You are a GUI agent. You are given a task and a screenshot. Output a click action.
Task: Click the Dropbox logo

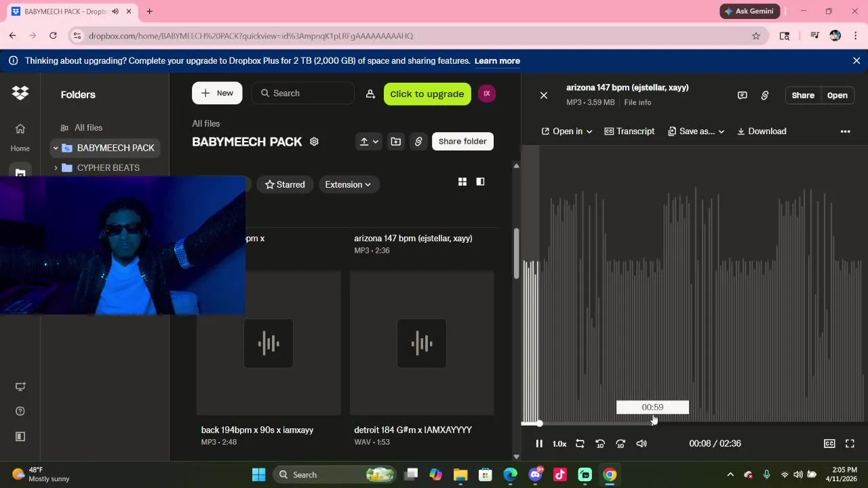pyautogui.click(x=20, y=94)
